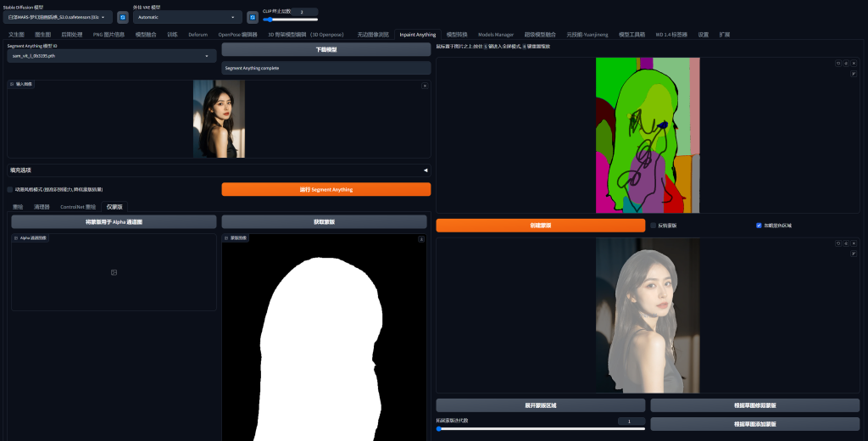The image size is (868, 441).
Task: Click the Run Segment Anything button
Action: [x=325, y=189]
